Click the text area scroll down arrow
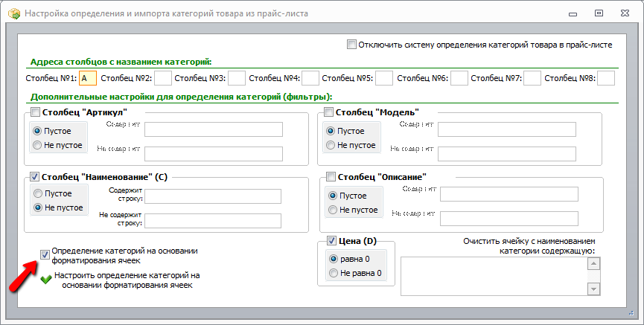This screenshot has height=325, width=644. click(594, 289)
